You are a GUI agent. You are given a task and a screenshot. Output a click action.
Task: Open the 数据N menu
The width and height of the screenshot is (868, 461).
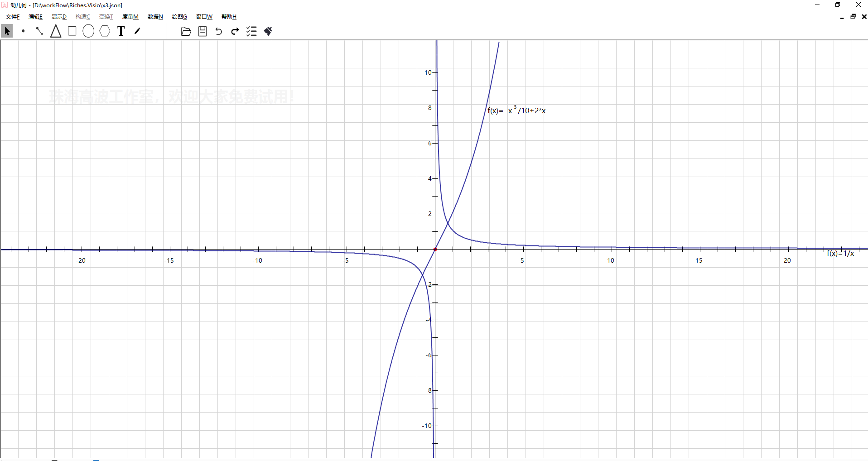coord(155,17)
